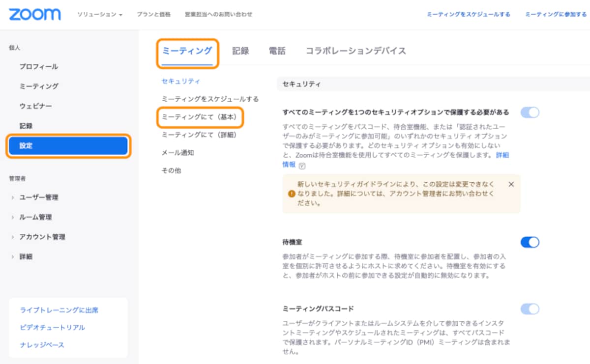The image size is (590, 364).
Task: Click the 管理者 sidebar heading
Action: 17,178
